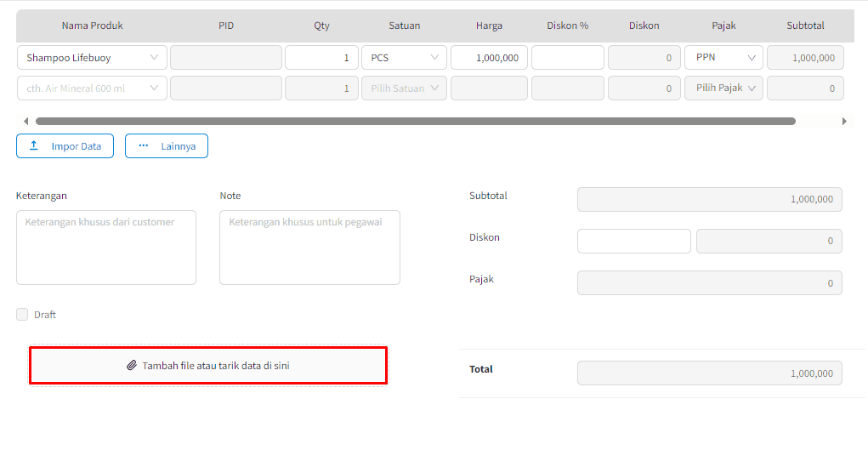
Task: Click the right arrow of horizontal scrollbar
Action: 844,121
